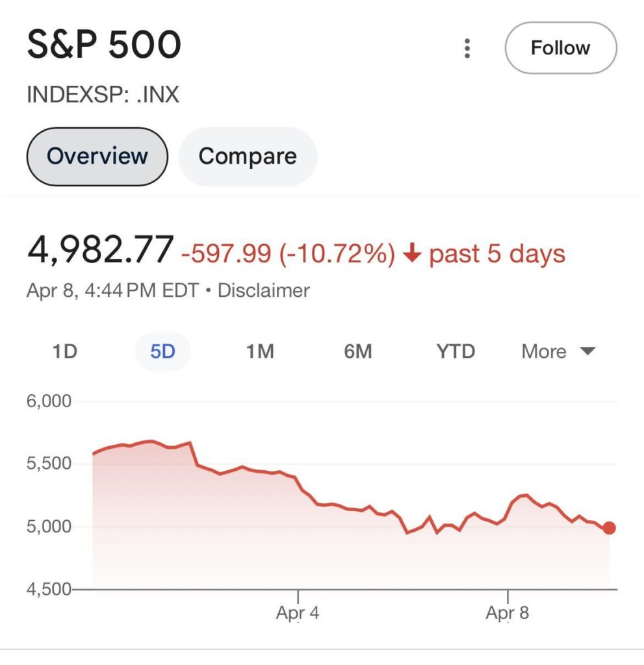
Task: Click the INDEXSP: .INX ticker label
Action: (x=103, y=95)
